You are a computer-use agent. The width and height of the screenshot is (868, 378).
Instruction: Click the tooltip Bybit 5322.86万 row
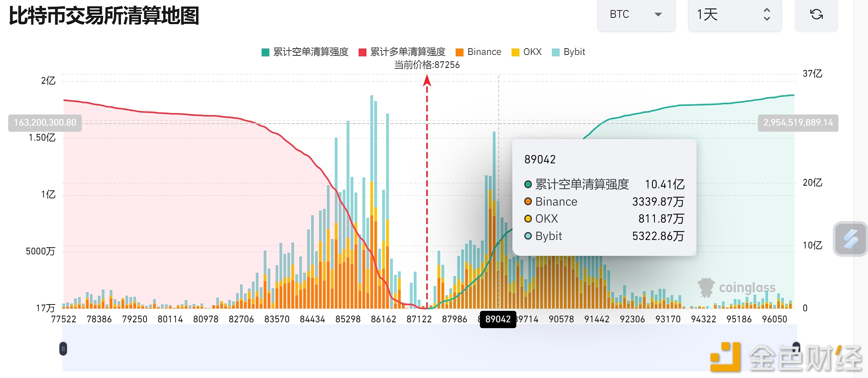(x=604, y=236)
